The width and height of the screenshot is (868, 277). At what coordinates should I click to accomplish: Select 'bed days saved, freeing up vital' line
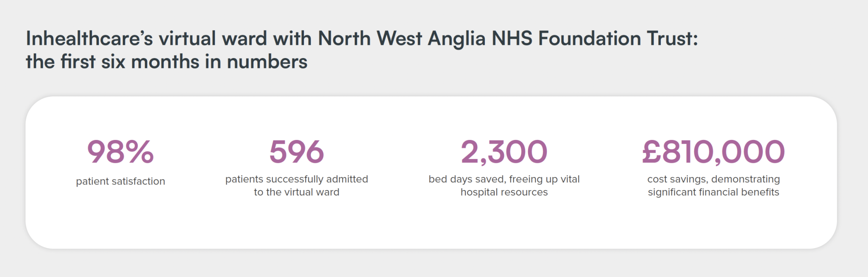504,179
